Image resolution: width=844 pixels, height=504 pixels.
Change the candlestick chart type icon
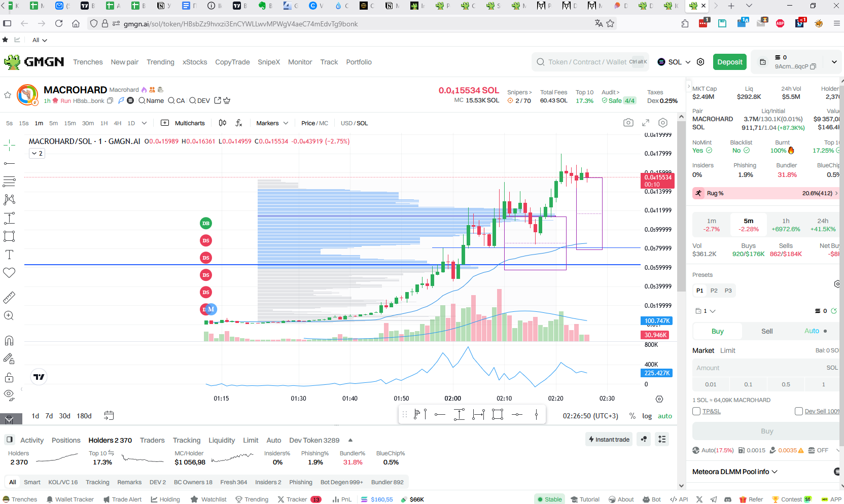pos(222,123)
